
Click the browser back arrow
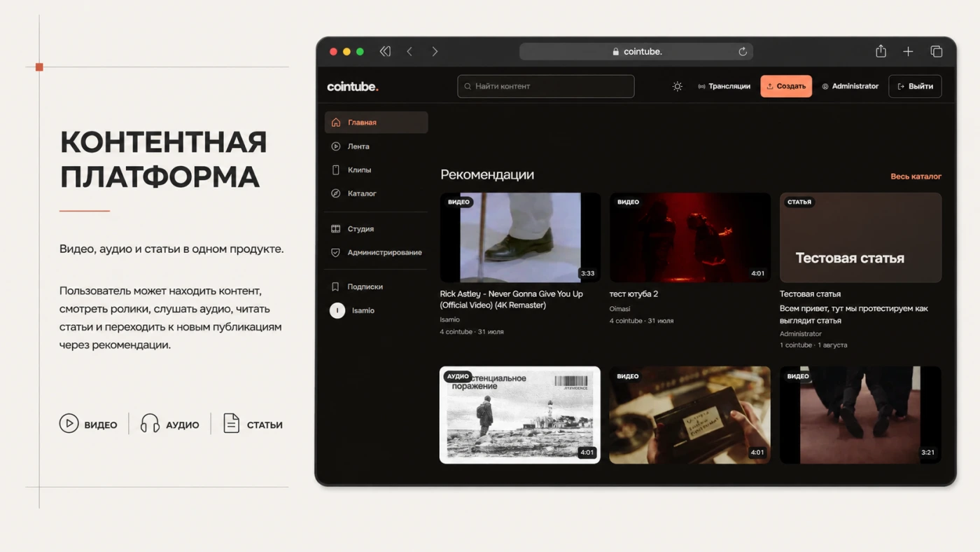click(x=409, y=51)
